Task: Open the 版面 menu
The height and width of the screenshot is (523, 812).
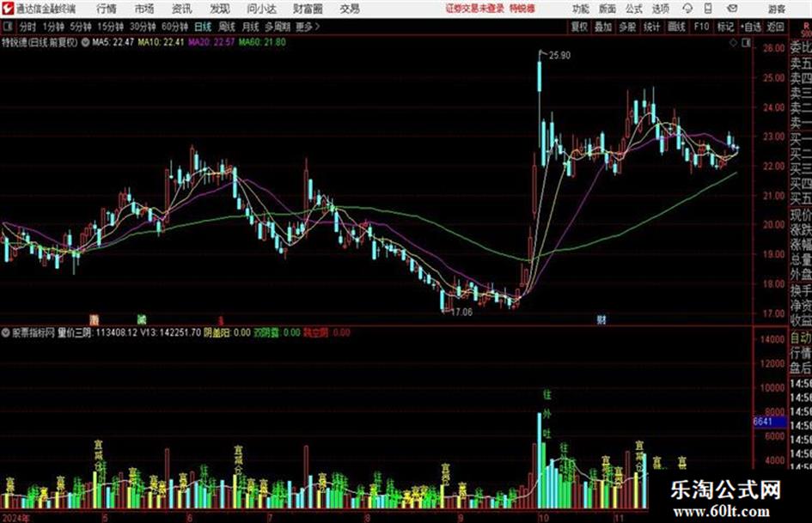Action: point(607,9)
